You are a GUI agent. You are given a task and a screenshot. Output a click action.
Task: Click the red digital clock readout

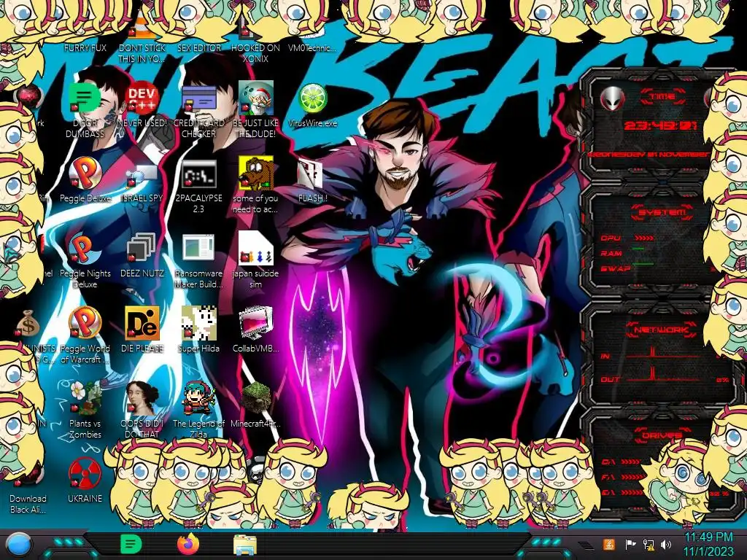pyautogui.click(x=660, y=125)
